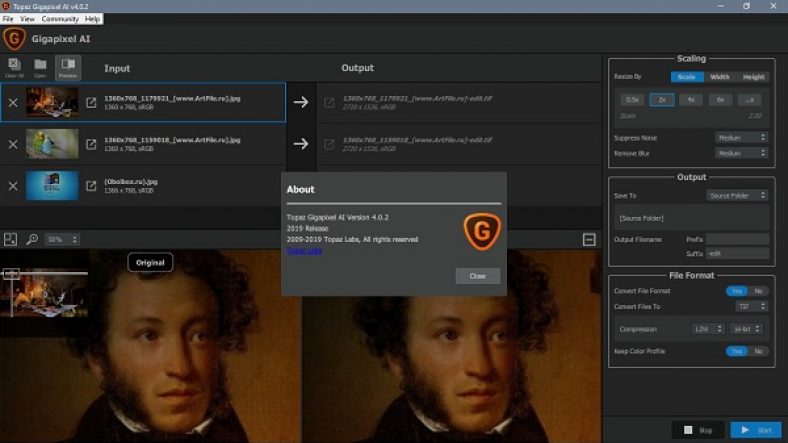The image size is (788, 443).
Task: Set Keep Color Profile to No
Action: (758, 352)
